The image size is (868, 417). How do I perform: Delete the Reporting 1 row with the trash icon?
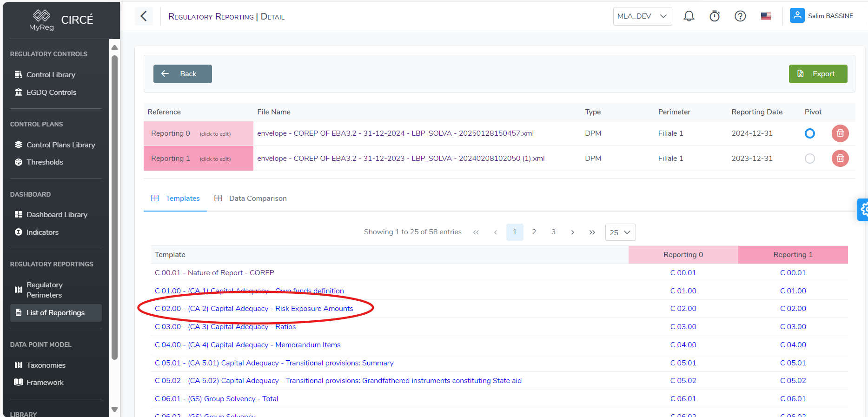[x=840, y=159]
